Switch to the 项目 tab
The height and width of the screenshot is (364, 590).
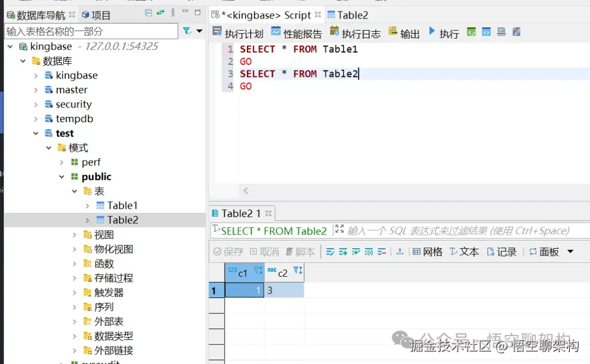(96, 15)
